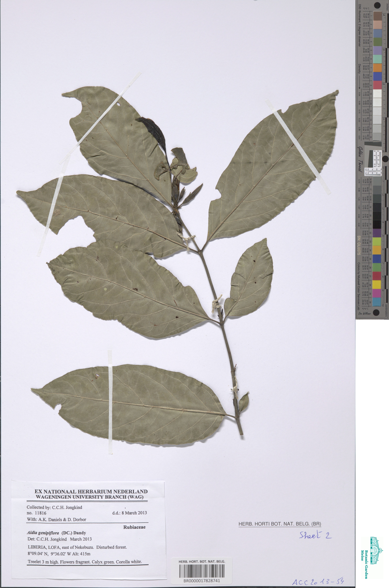
Task: Click collection number 'no. 11816'
Action: (x=36, y=513)
